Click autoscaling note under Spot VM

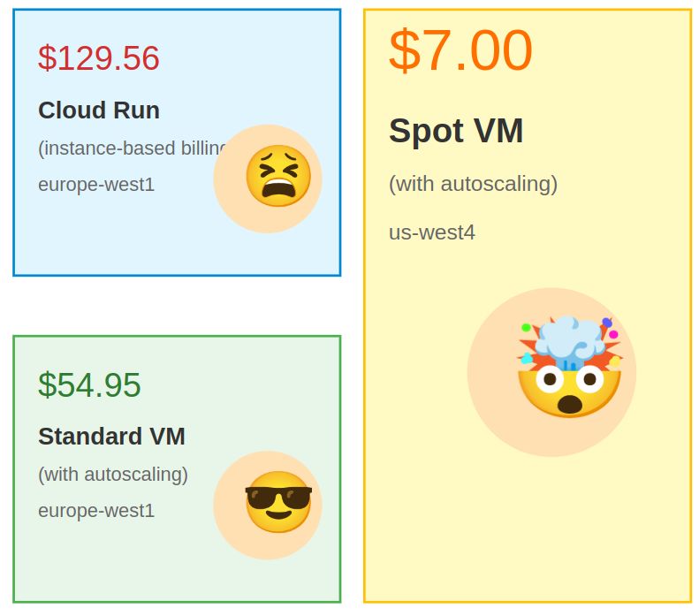click(473, 184)
